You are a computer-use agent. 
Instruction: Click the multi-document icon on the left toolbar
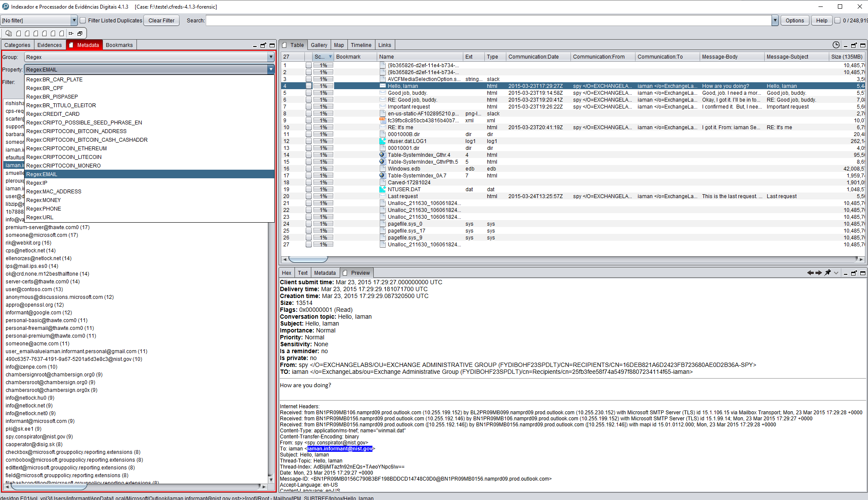[x=8, y=33]
